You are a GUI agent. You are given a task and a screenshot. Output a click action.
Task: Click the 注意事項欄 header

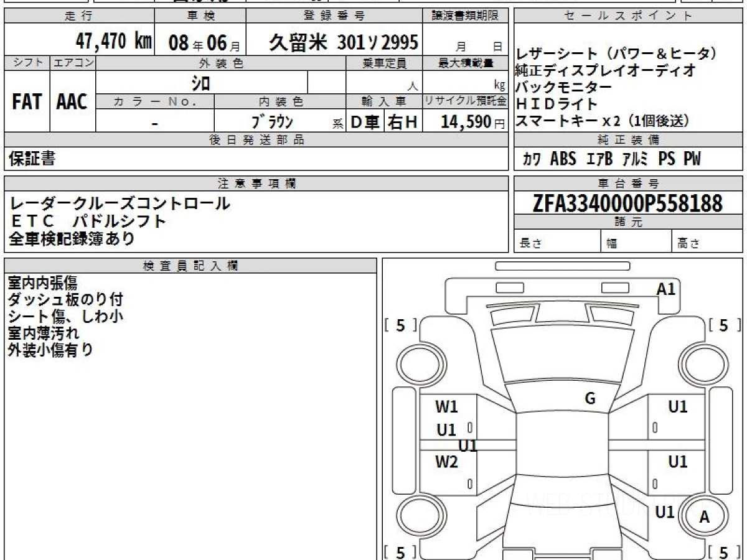(x=256, y=184)
